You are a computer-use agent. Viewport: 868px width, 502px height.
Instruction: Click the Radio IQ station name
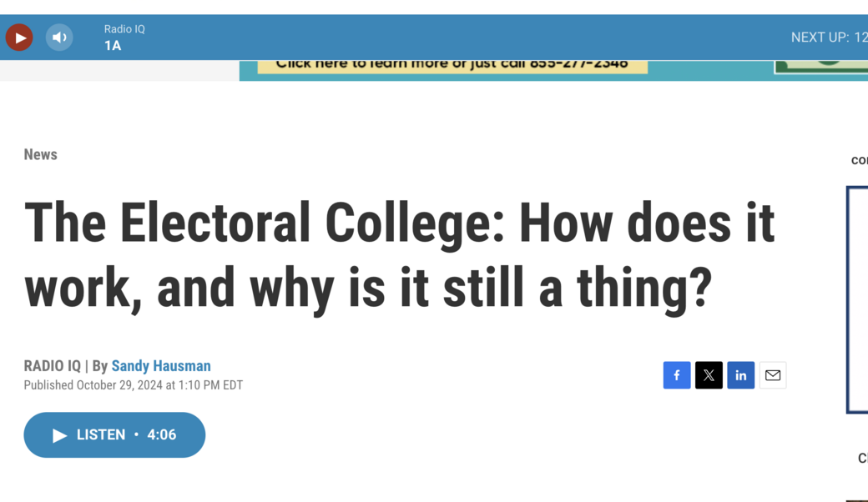point(124,28)
